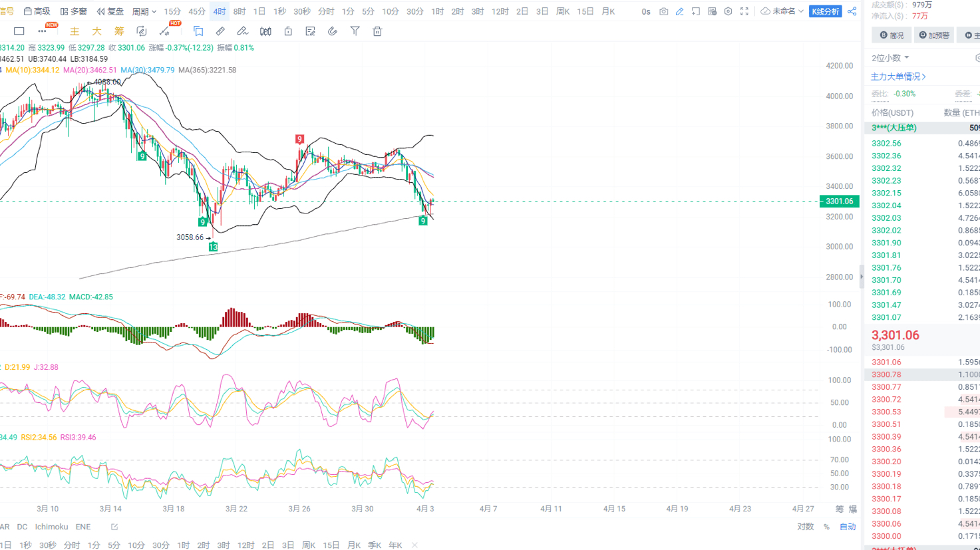980x550 pixels.
Task: Select the 1日 timeframe tab
Action: click(x=259, y=11)
